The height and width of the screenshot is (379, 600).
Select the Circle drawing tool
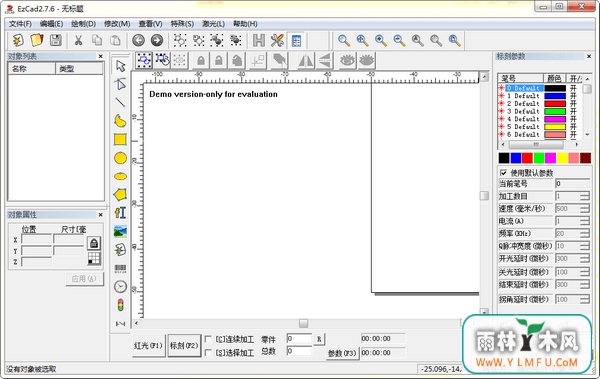coord(120,158)
